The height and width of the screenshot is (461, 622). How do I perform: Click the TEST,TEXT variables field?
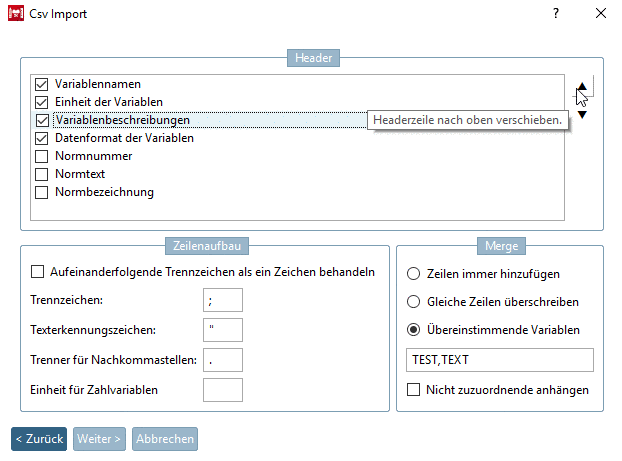pos(500,360)
